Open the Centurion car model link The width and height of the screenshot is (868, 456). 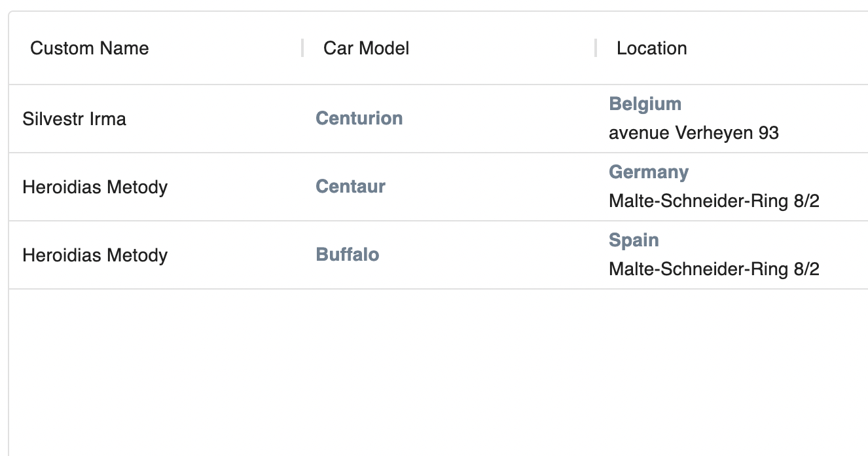click(x=359, y=119)
